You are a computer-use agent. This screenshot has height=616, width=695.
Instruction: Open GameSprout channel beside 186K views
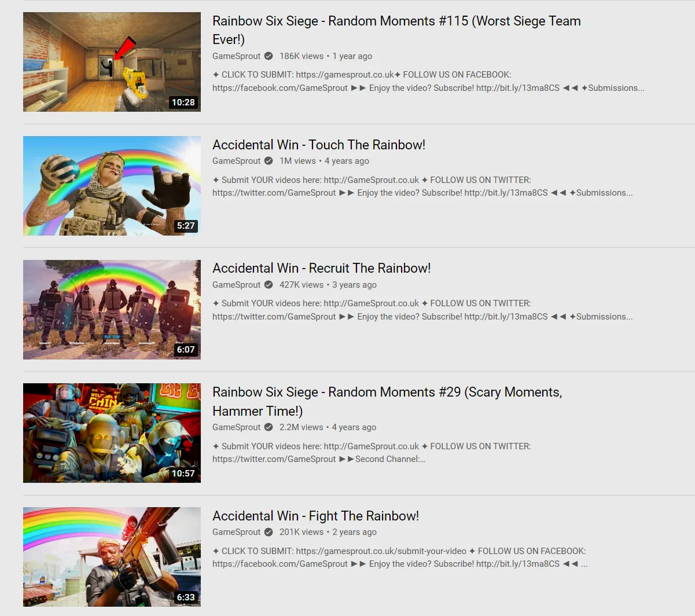[237, 56]
